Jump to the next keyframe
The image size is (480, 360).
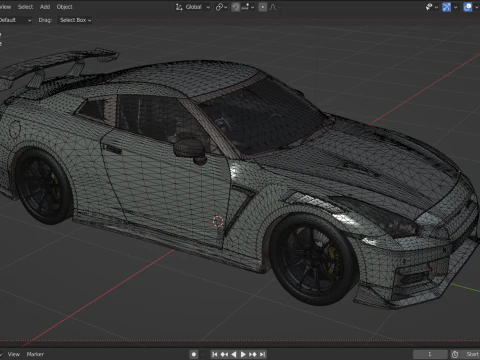[x=253, y=354]
